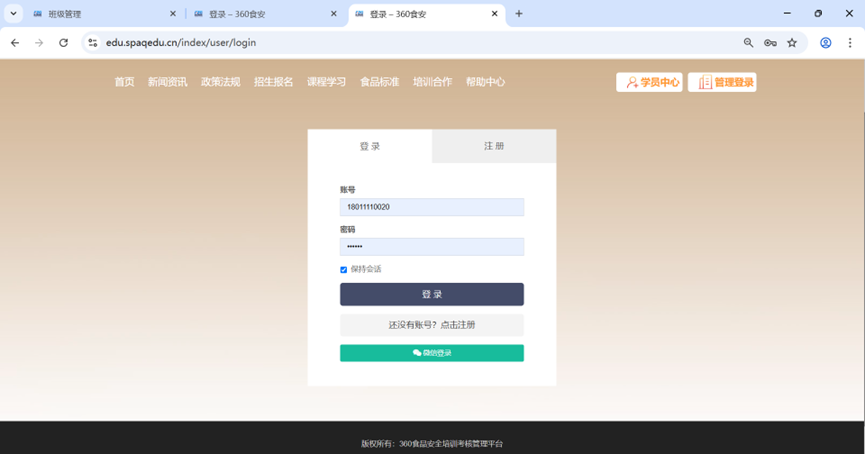Screen dimensions: 865x454
Task: Open the 学员中心 button
Action: click(x=649, y=82)
